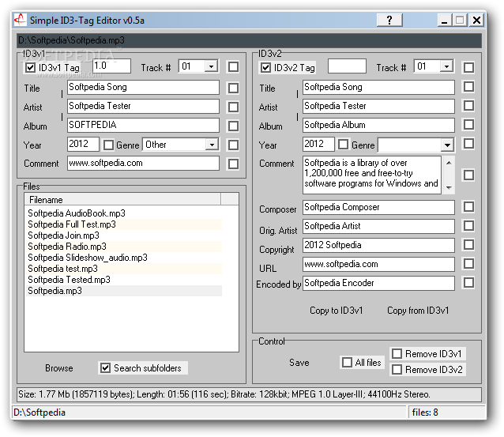Click the URL field
The width and height of the screenshot is (504, 437).
(378, 264)
